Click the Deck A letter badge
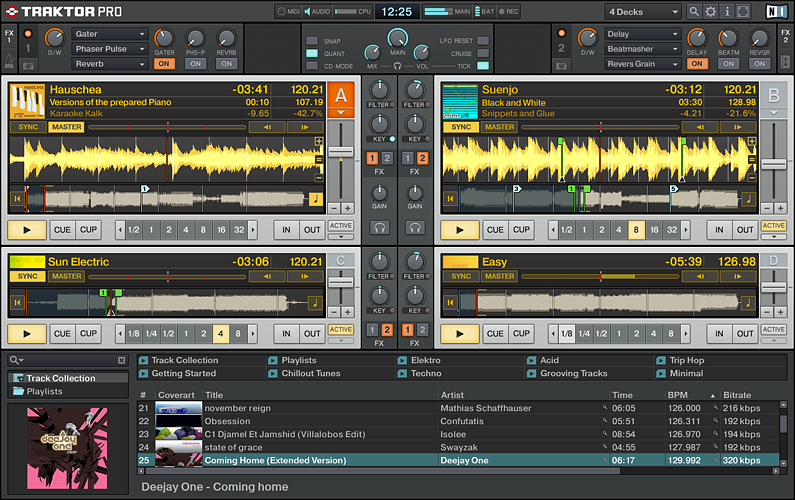 [341, 97]
